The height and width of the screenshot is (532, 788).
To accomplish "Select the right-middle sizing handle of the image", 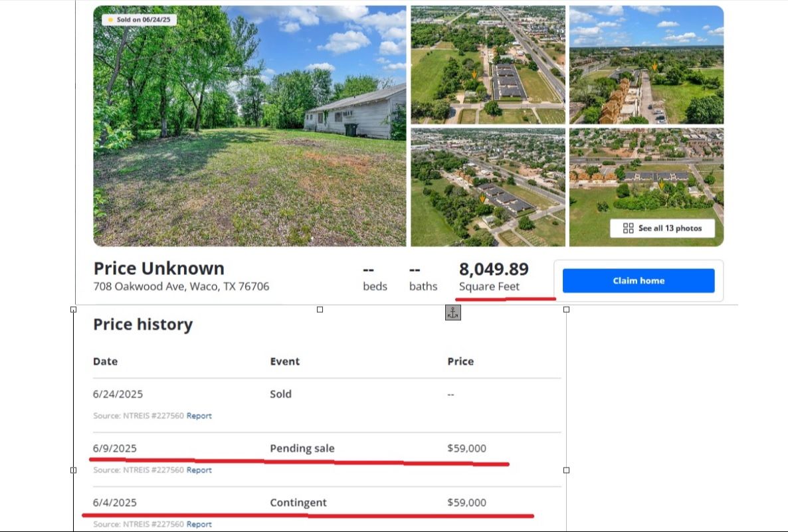I will point(566,470).
